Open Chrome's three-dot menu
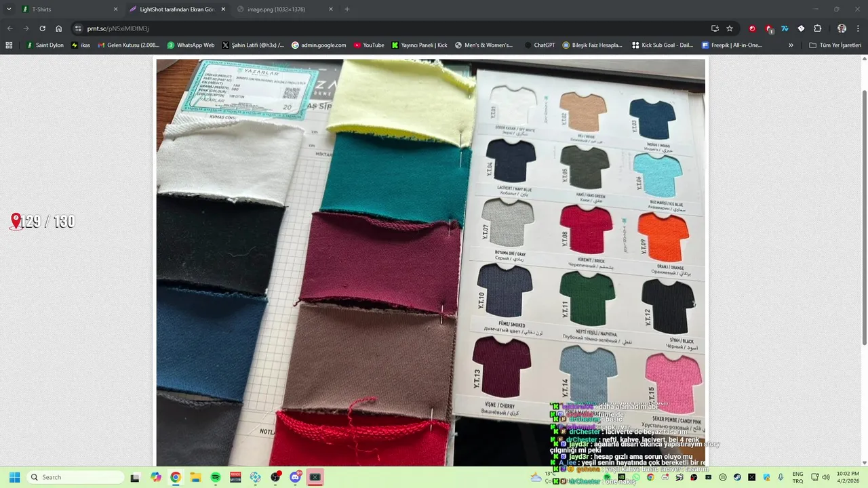 859,28
